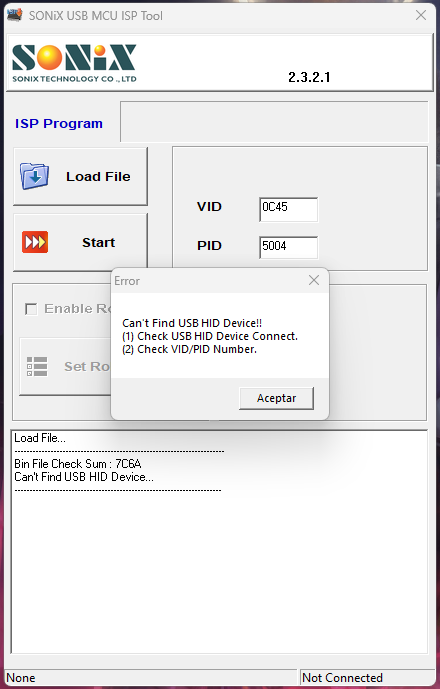
Task: Click the version number 2.3.2.1
Action: click(x=309, y=77)
